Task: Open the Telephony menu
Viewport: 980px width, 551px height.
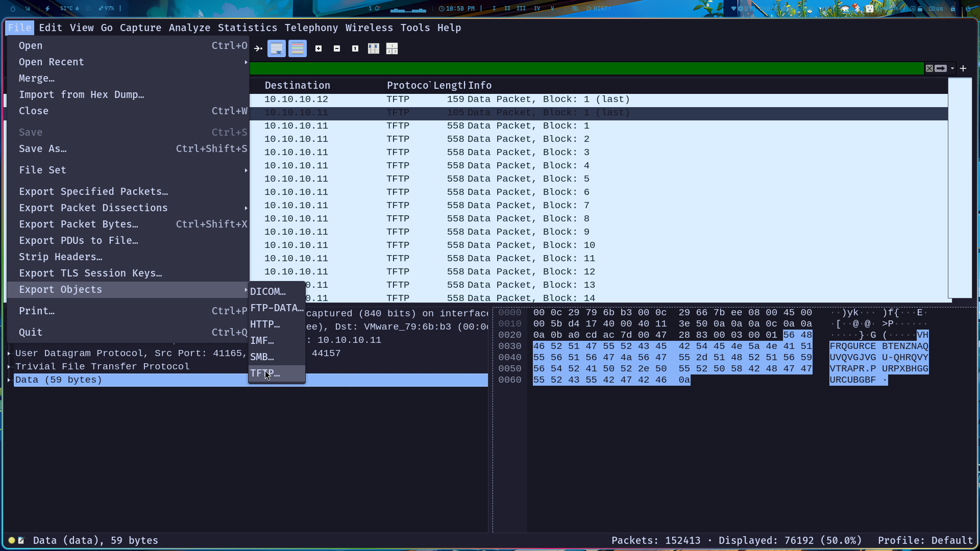Action: point(311,28)
